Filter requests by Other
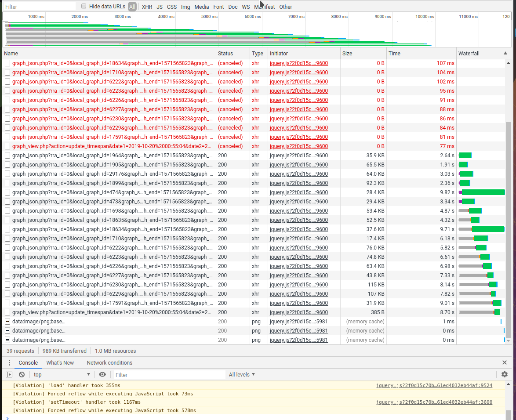The image size is (516, 420). tap(286, 7)
